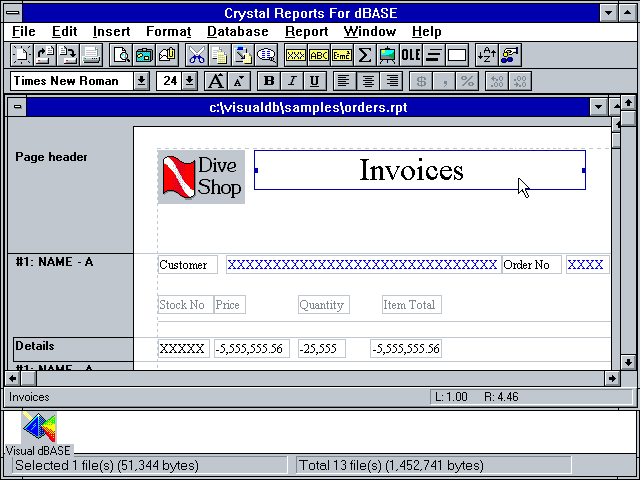Screen dimensions: 640x480
Task: Open the File menu
Action: [x=24, y=31]
